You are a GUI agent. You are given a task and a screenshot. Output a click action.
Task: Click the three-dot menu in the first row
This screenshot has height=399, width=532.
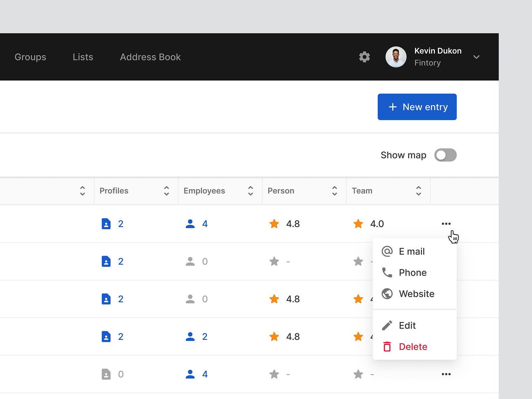click(x=446, y=224)
